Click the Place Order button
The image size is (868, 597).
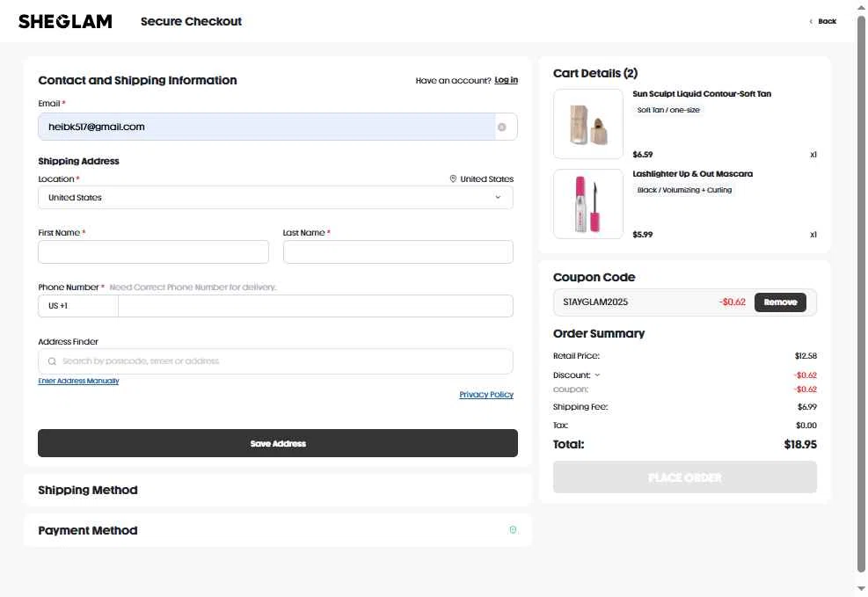pos(685,477)
